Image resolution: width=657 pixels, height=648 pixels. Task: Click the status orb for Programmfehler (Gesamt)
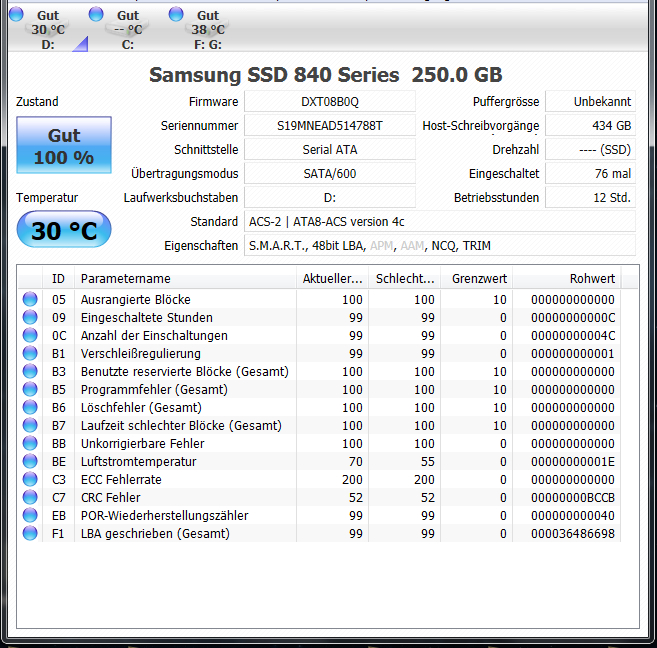30,389
